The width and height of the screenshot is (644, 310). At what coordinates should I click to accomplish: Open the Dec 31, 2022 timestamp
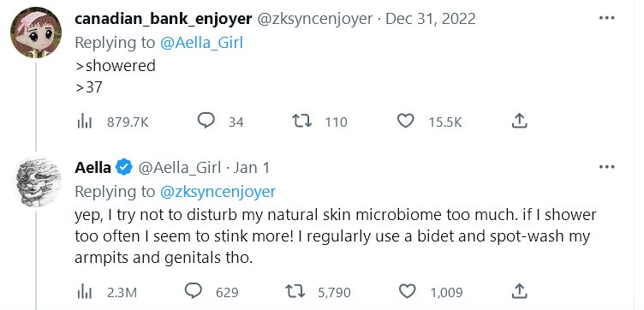click(x=431, y=19)
